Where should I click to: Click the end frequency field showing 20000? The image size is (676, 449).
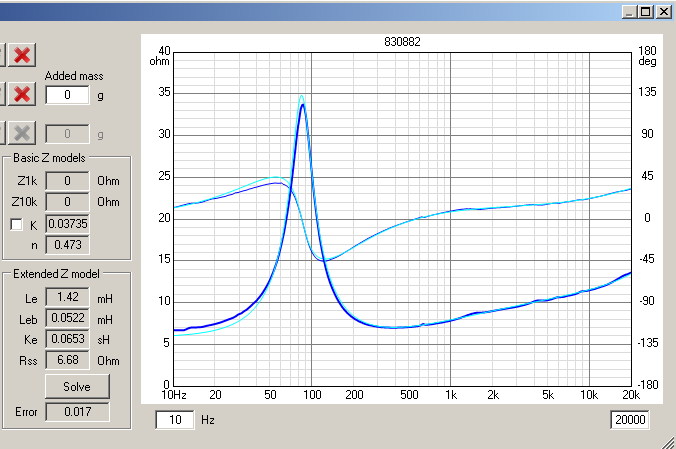coord(630,420)
